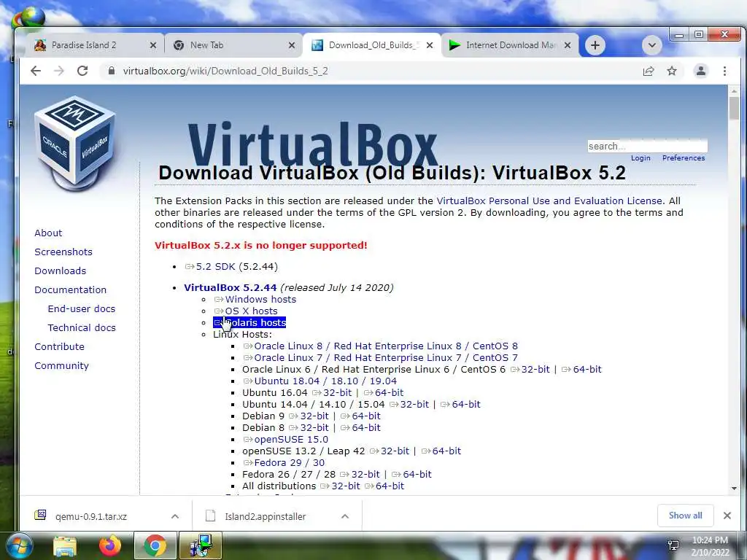The image size is (747, 560).
Task: Open the Preferences link
Action: (x=683, y=158)
